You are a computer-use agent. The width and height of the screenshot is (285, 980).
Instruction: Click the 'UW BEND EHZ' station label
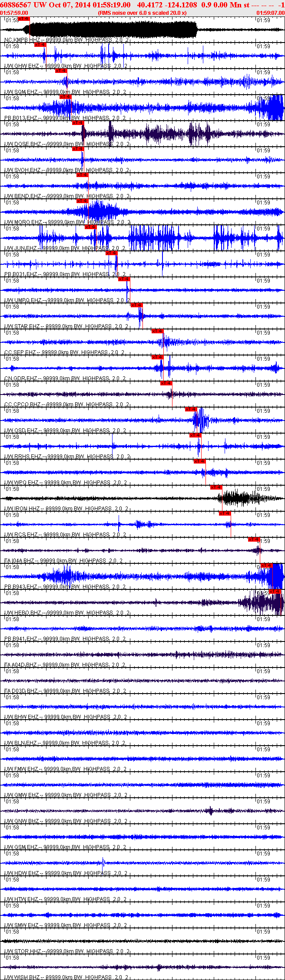click(x=23, y=196)
